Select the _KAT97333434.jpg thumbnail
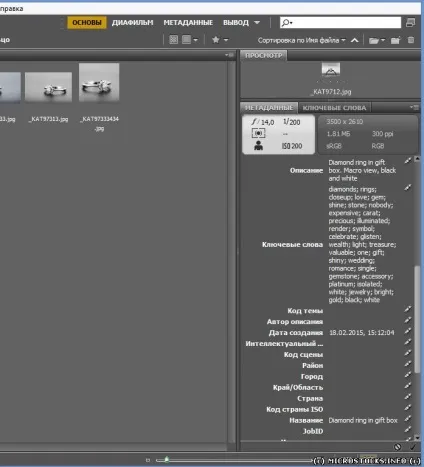Viewport: 424px width, 467px height. 99,82
